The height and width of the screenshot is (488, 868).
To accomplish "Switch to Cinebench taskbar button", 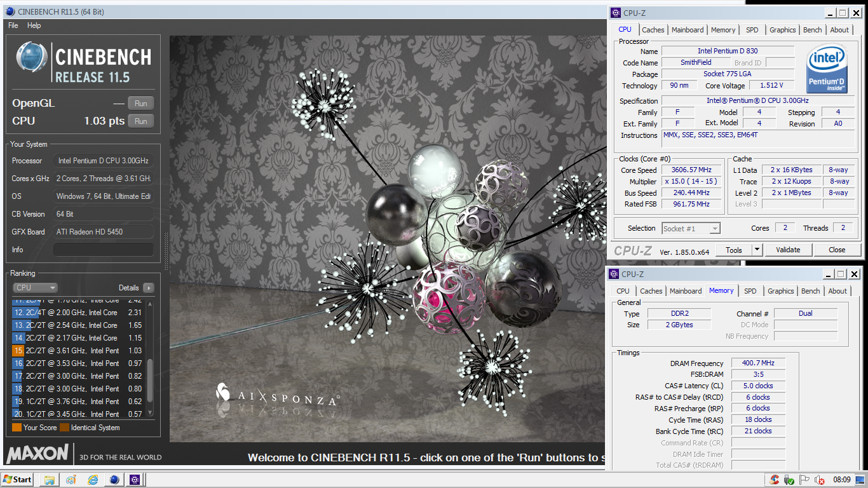I will (114, 480).
